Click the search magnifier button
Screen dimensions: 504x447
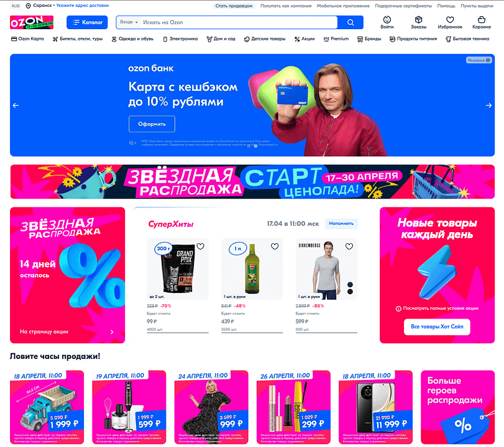pyautogui.click(x=351, y=22)
